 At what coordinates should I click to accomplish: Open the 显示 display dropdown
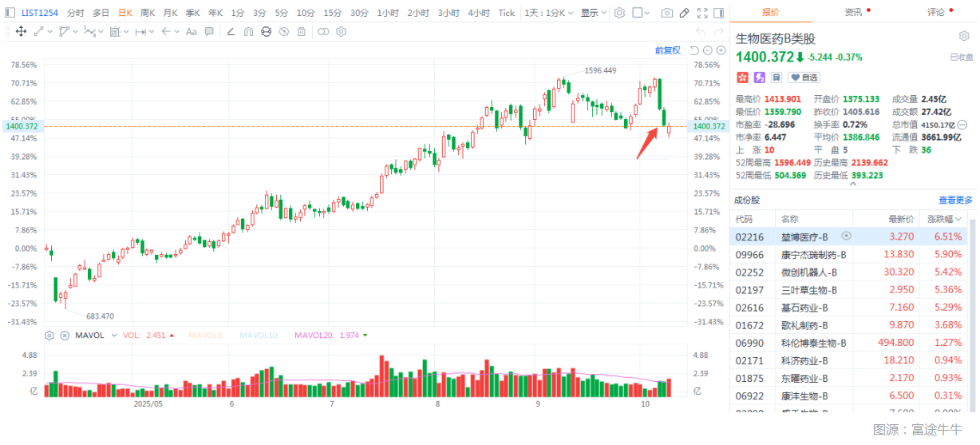593,13
